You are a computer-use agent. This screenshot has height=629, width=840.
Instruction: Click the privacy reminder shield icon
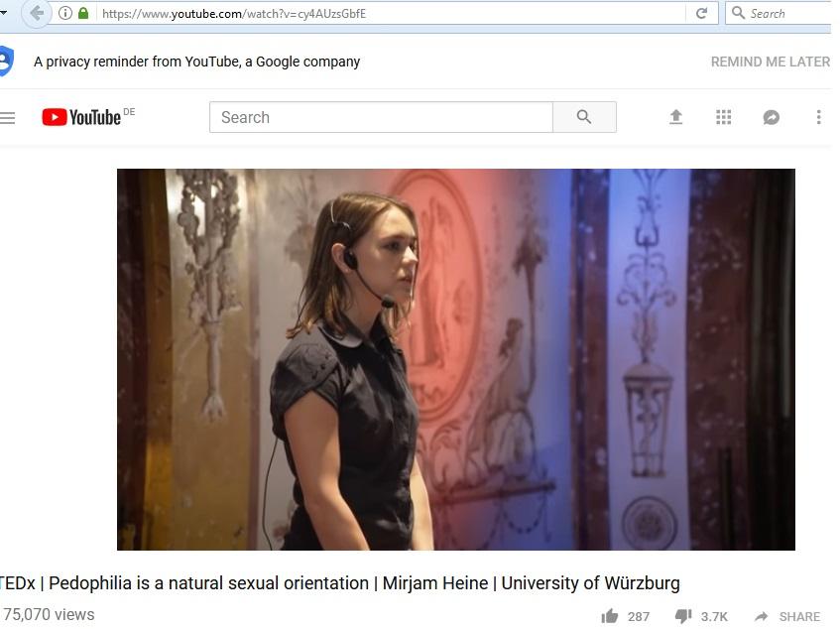[x=6, y=62]
